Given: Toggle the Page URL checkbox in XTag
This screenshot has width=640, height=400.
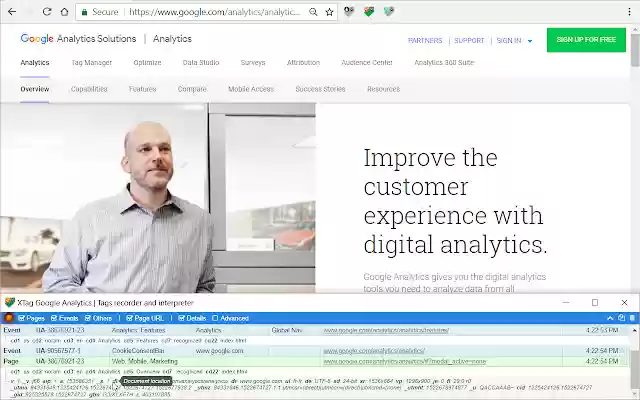Looking at the screenshot, I should pos(129,318).
